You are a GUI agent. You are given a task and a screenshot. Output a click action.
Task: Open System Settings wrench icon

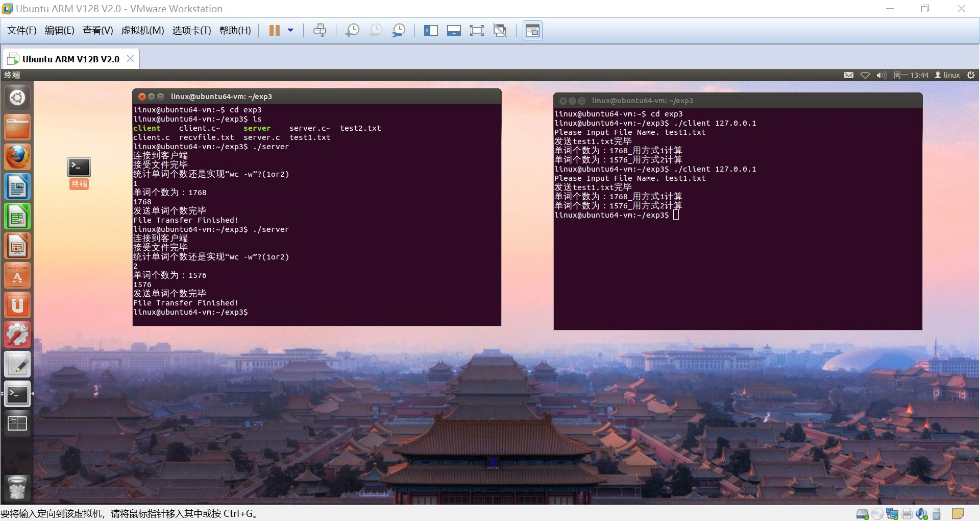coord(17,335)
